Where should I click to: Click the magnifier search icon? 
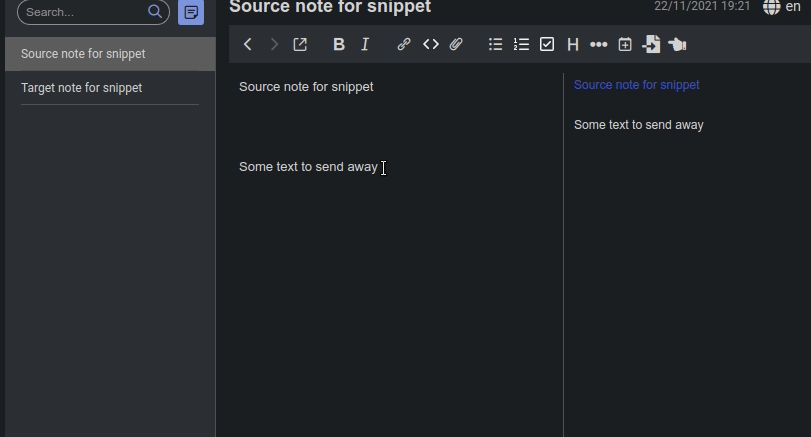[x=155, y=11]
